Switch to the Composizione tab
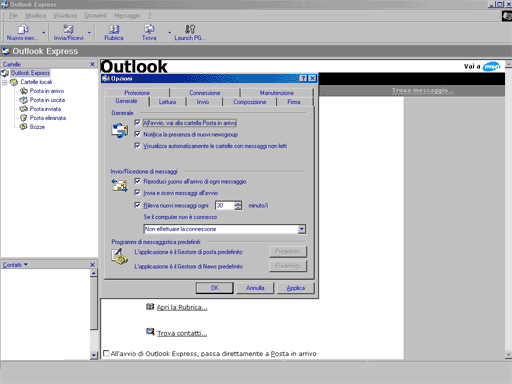The image size is (512, 384). [250, 102]
